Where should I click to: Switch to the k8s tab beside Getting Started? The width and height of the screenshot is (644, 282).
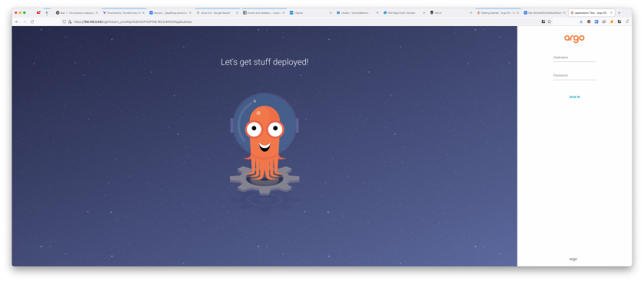545,13
